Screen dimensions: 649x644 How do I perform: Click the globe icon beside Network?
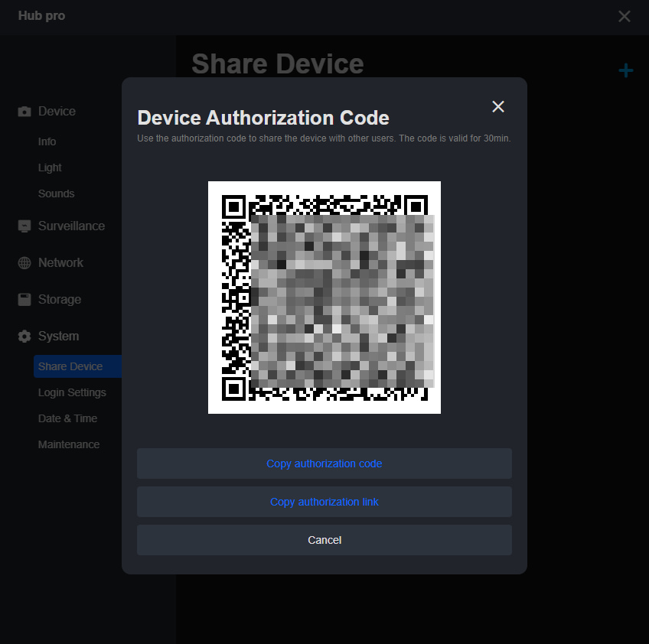(24, 262)
